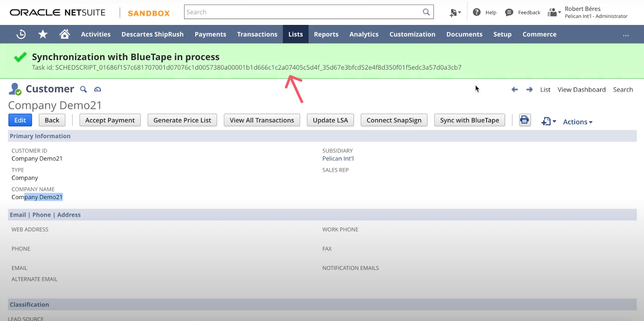The width and height of the screenshot is (644, 321).
Task: Open the Reports menu
Action: pos(326,34)
